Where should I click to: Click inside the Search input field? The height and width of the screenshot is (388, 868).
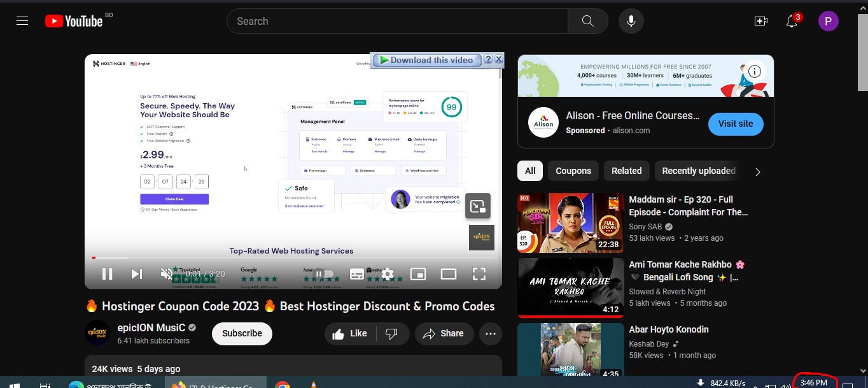tap(397, 21)
